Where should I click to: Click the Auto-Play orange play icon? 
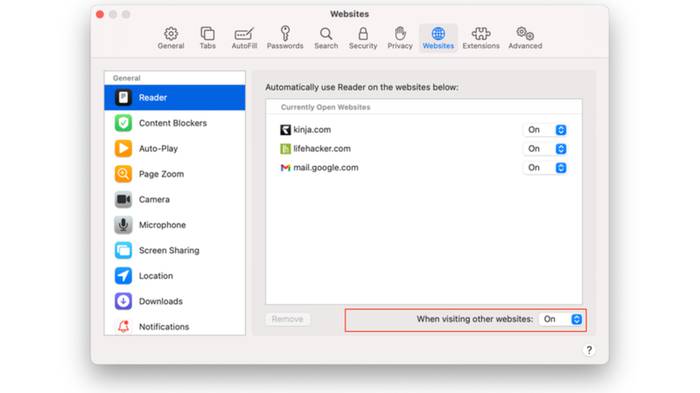click(123, 148)
